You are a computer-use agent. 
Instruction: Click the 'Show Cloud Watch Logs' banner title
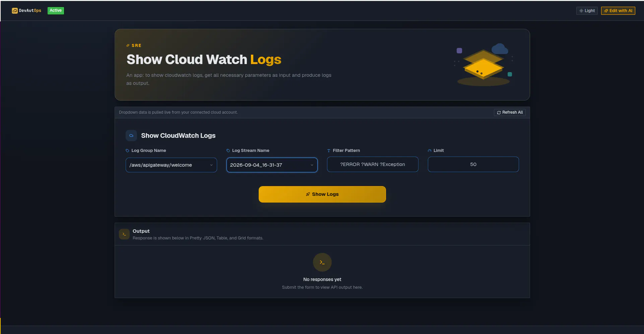[204, 59]
